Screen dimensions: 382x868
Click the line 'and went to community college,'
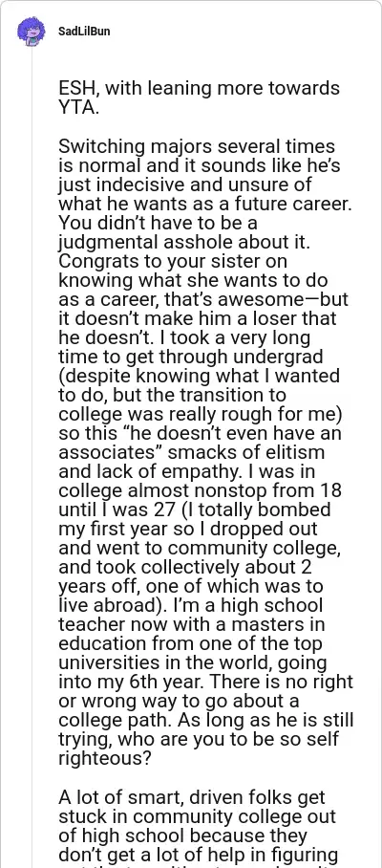coord(199,548)
